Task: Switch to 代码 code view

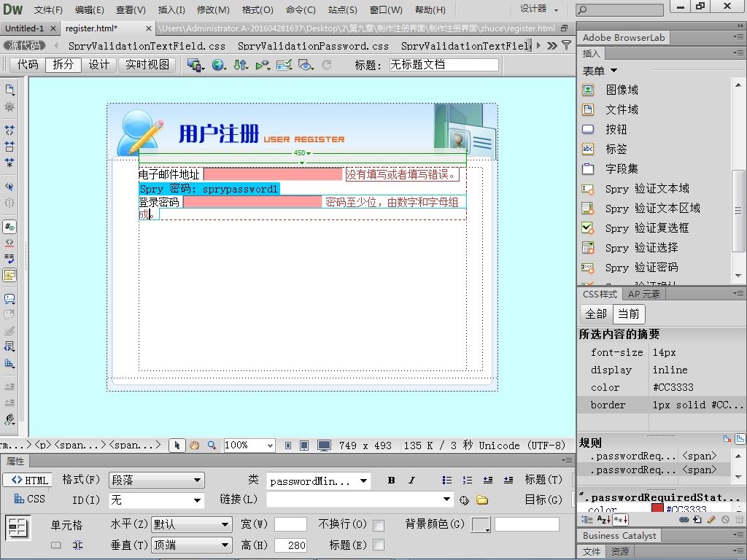Action: (x=28, y=64)
